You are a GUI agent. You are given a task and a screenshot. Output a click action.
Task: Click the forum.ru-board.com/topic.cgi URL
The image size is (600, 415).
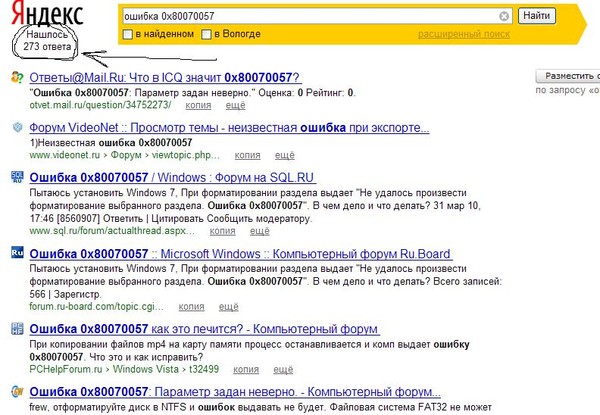tap(96, 306)
